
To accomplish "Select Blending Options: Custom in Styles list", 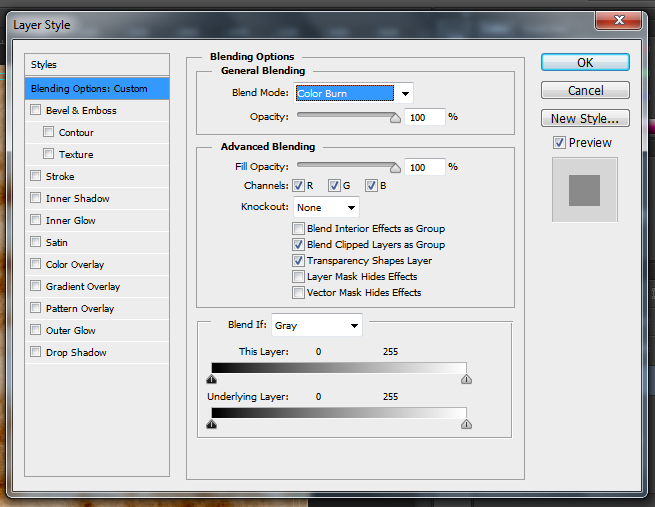I will 97,89.
